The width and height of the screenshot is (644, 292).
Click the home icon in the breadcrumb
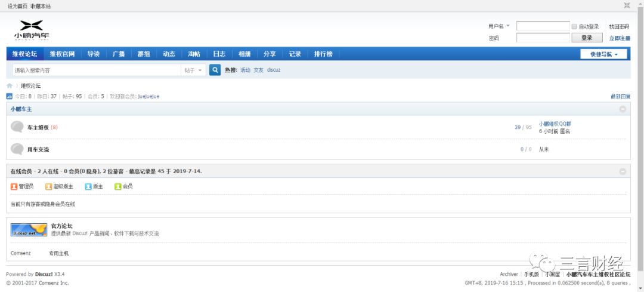(x=10, y=86)
